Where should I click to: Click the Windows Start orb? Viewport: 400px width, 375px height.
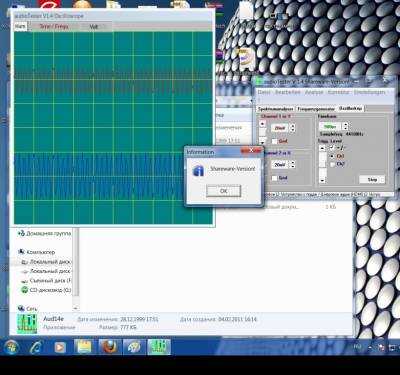[x=11, y=347]
